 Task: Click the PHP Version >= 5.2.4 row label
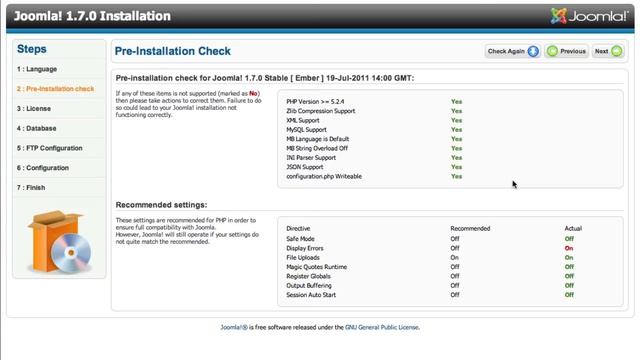[x=315, y=102]
